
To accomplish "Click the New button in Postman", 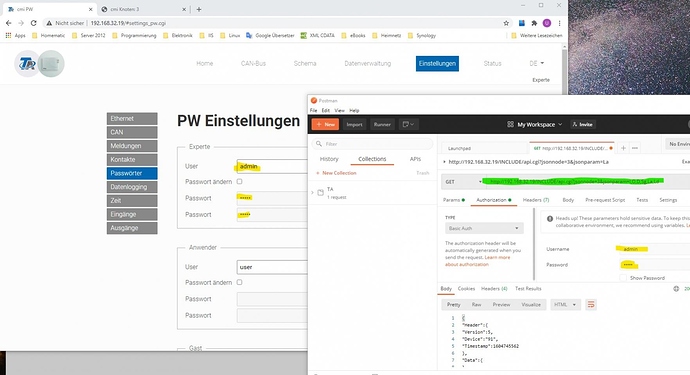I will (325, 125).
